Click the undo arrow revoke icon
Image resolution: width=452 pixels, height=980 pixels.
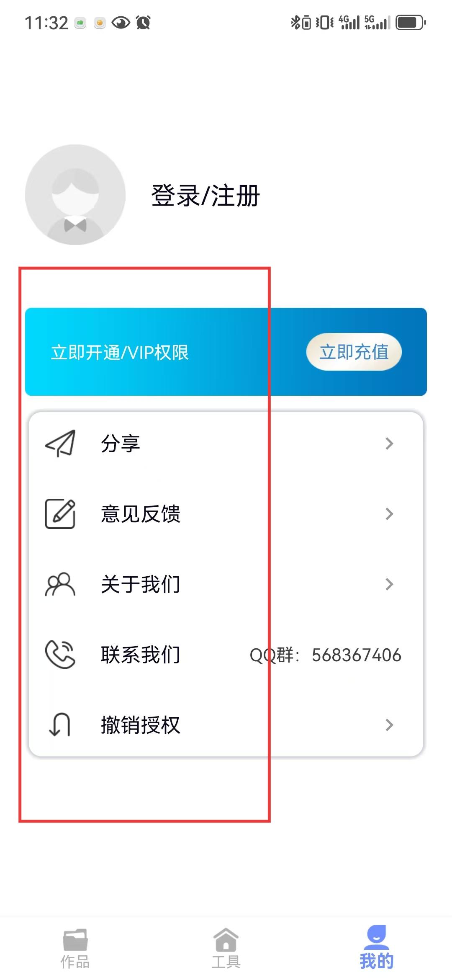59,725
